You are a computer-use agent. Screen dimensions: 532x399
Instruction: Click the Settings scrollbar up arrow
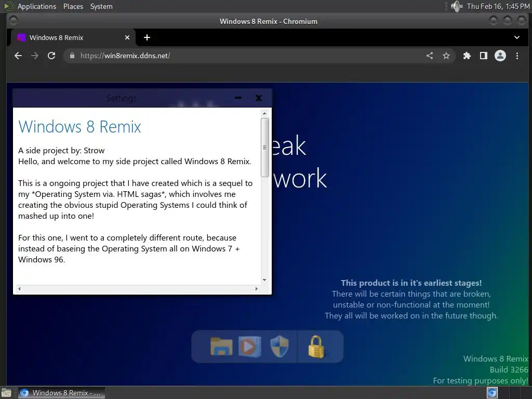264,113
